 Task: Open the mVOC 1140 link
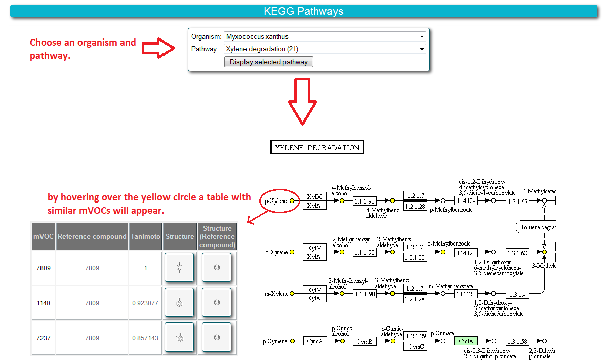point(44,303)
